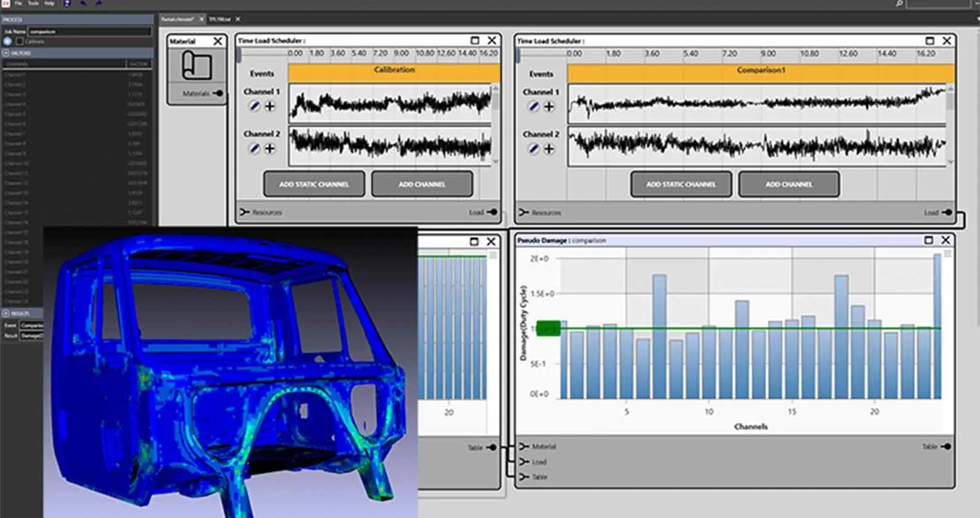
Task: Add to Channel 2 in Calibration scheduler
Action: pyautogui.click(x=270, y=149)
